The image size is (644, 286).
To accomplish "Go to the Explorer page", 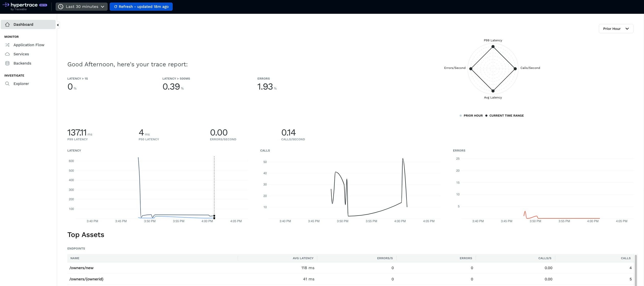I will coord(21,84).
